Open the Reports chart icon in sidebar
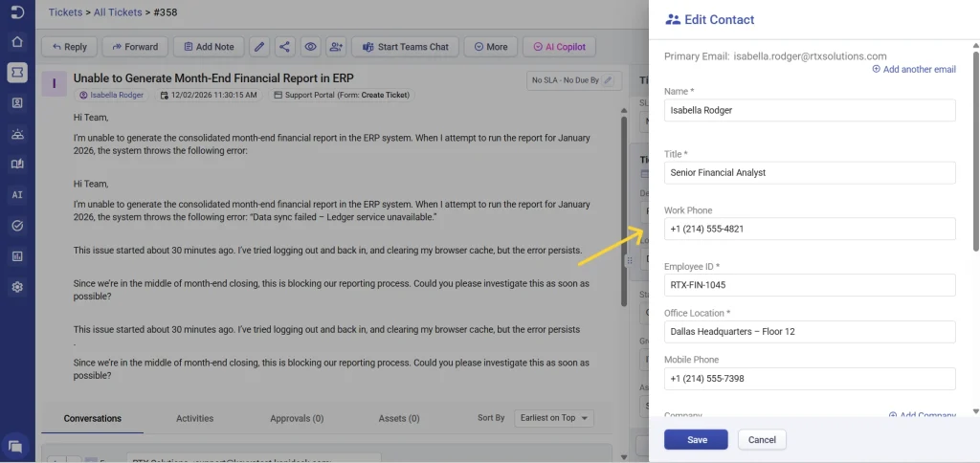This screenshot has width=980, height=463. coord(17,256)
